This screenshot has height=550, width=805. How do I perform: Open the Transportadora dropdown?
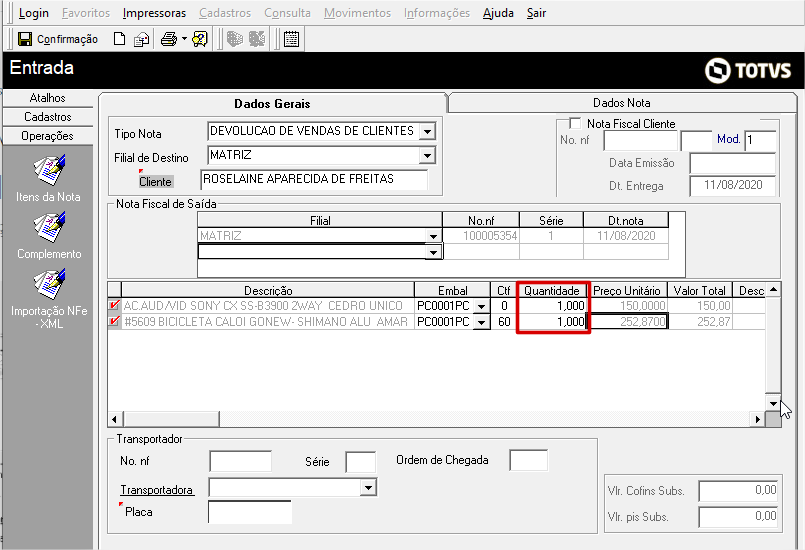[368, 487]
